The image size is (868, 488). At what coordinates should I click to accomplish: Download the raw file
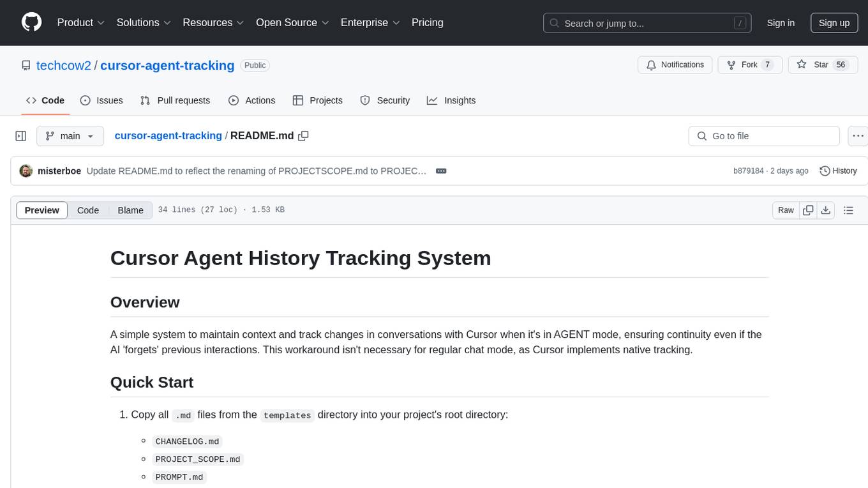click(826, 210)
